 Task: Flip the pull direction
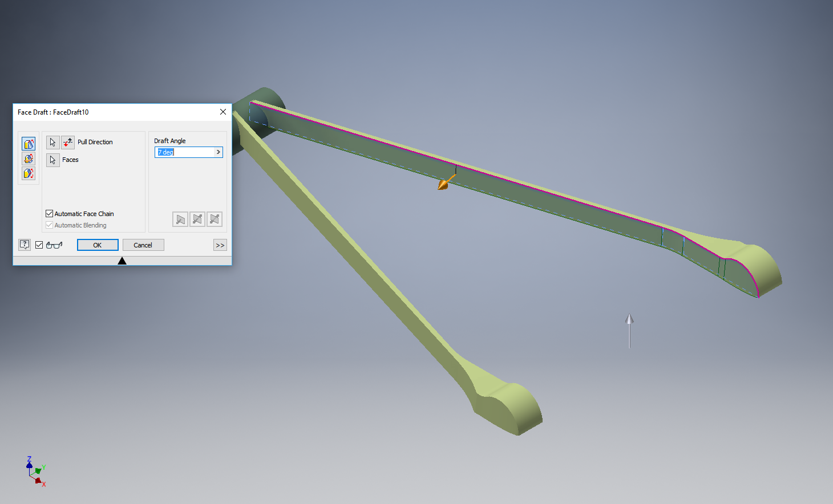tap(68, 142)
